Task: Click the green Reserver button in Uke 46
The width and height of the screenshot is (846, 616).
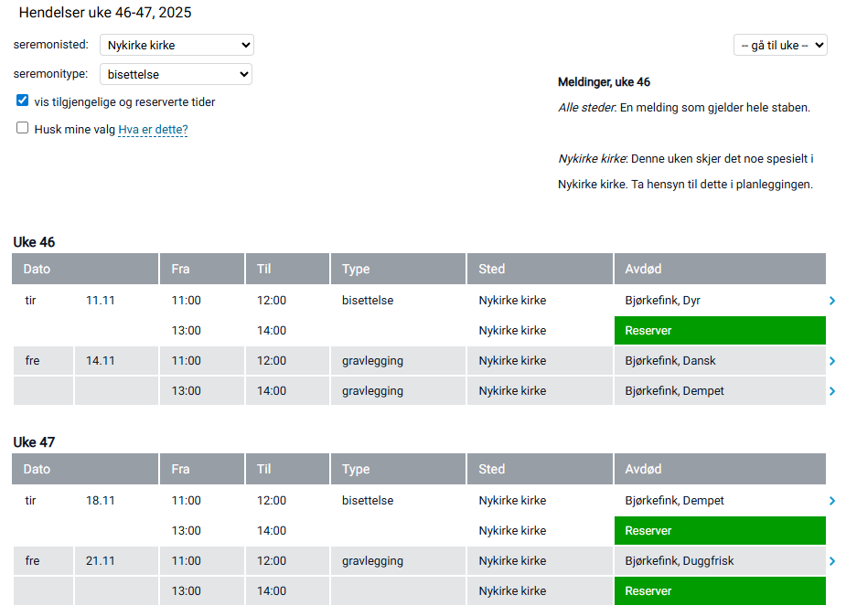Action: [719, 331]
